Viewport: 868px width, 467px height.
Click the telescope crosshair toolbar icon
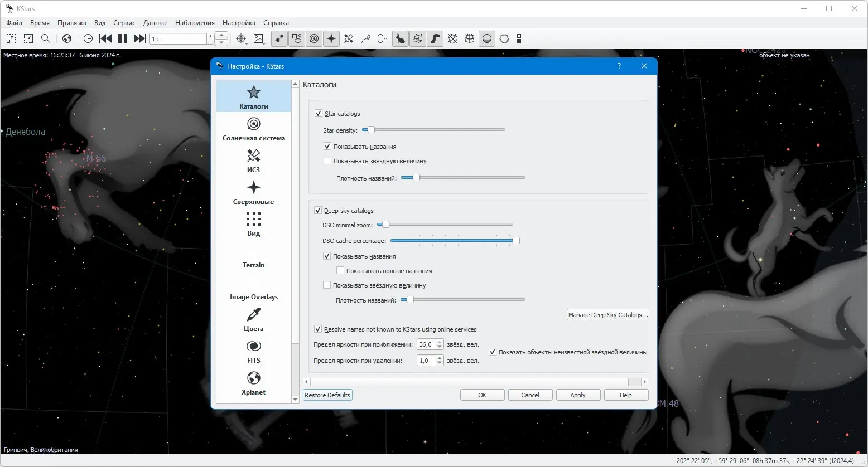click(x=241, y=38)
